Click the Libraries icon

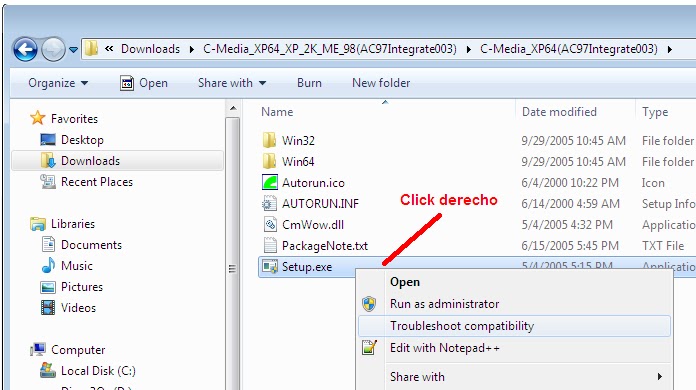point(38,224)
